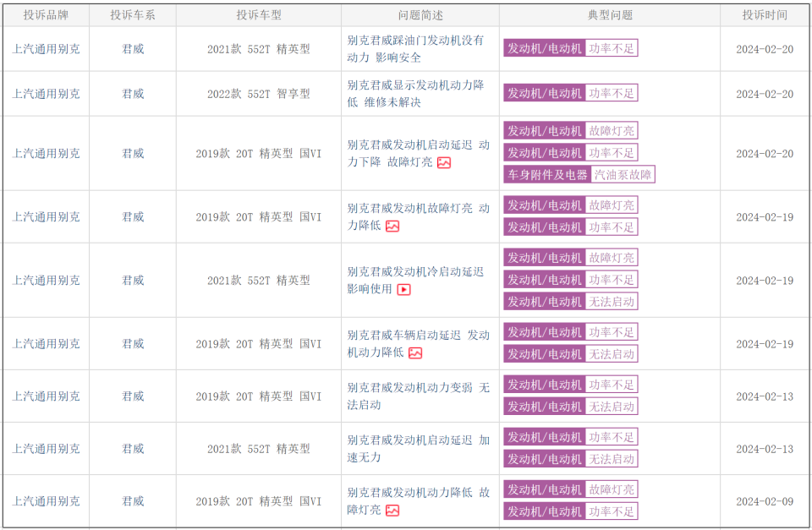Screen dimensions: 812x530
Task: Click 故障灯亮 tag in the 冷启动延迟 row
Action: pos(571,258)
